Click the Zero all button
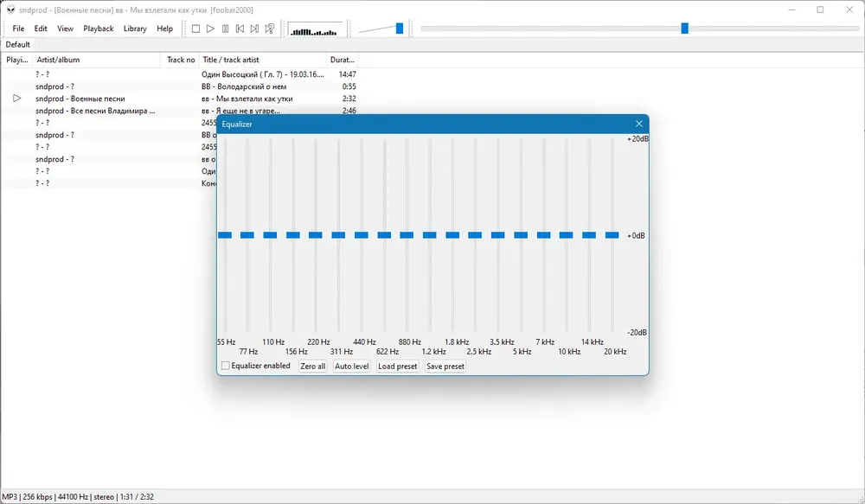The image size is (865, 504). point(313,367)
